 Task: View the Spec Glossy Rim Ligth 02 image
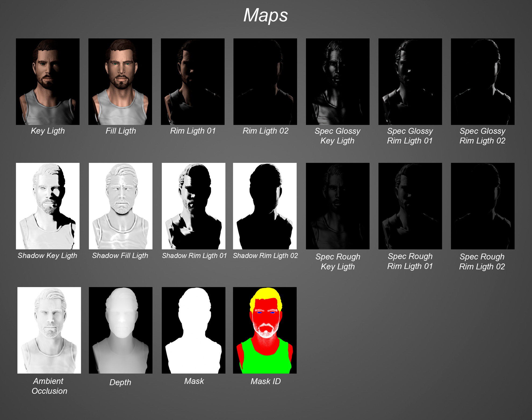tap(483, 82)
